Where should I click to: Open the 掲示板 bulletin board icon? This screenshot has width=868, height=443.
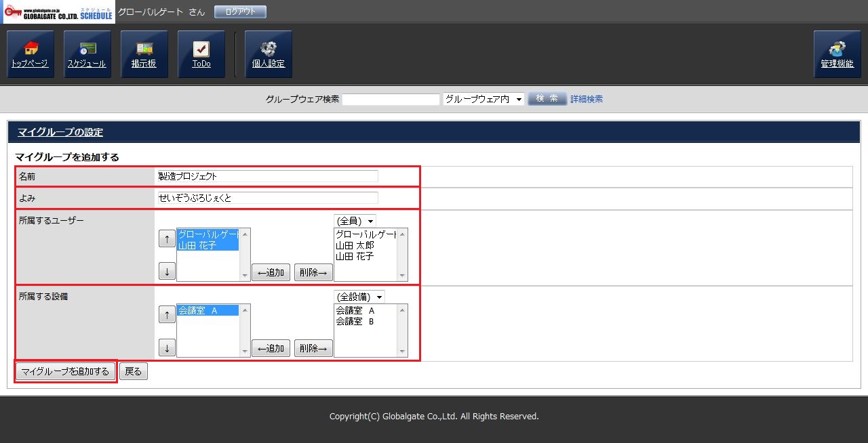point(144,54)
